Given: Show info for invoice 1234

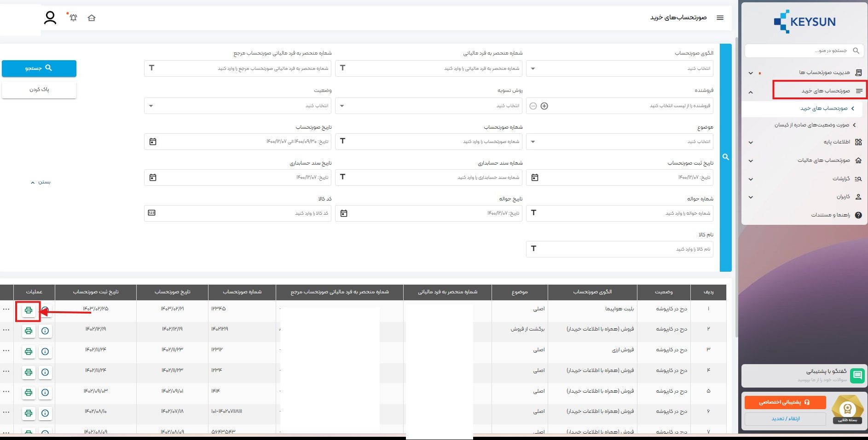Looking at the screenshot, I should click(x=45, y=372).
